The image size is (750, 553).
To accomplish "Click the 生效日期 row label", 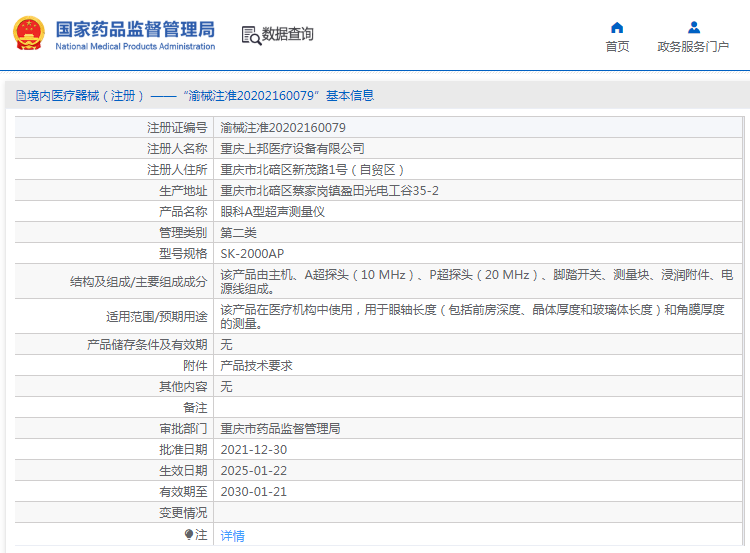I will [x=183, y=471].
